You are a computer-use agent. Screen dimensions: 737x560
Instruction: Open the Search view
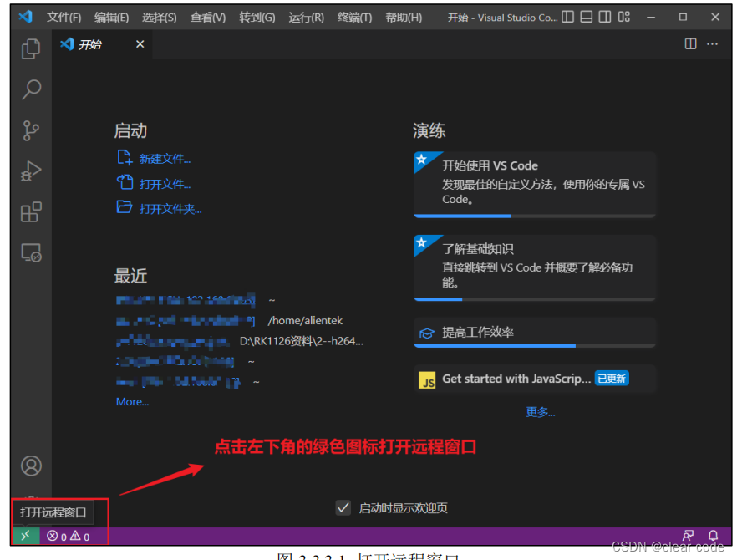[30, 89]
